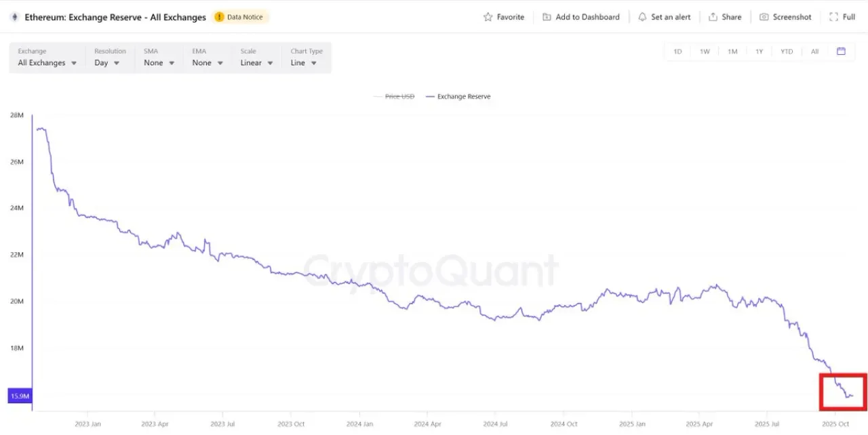Click the Share icon
This screenshot has height=435, width=868.
(713, 17)
